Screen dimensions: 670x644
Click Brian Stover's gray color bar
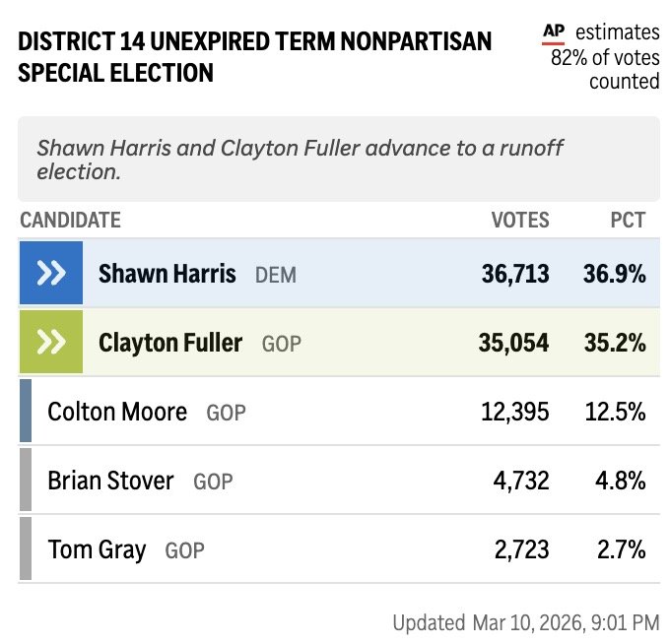(26, 480)
